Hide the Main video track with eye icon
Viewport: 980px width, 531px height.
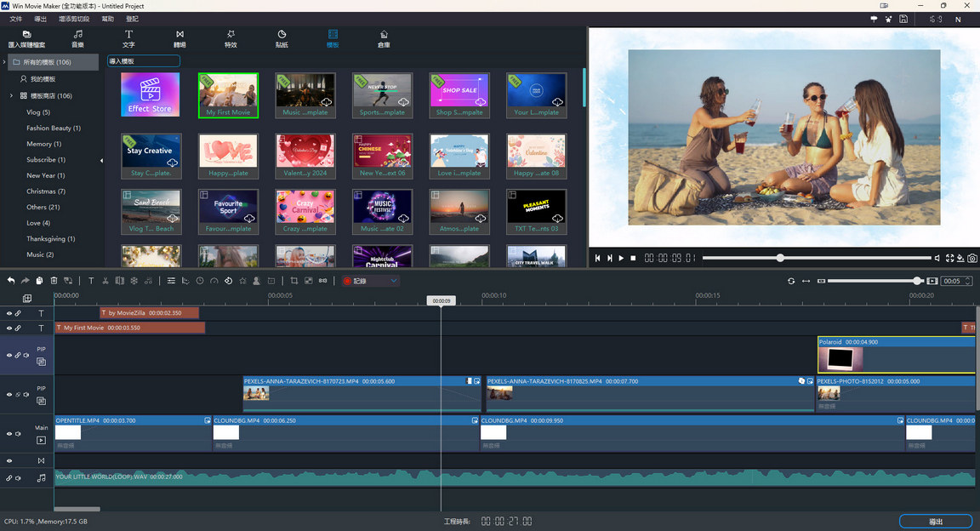click(9, 434)
